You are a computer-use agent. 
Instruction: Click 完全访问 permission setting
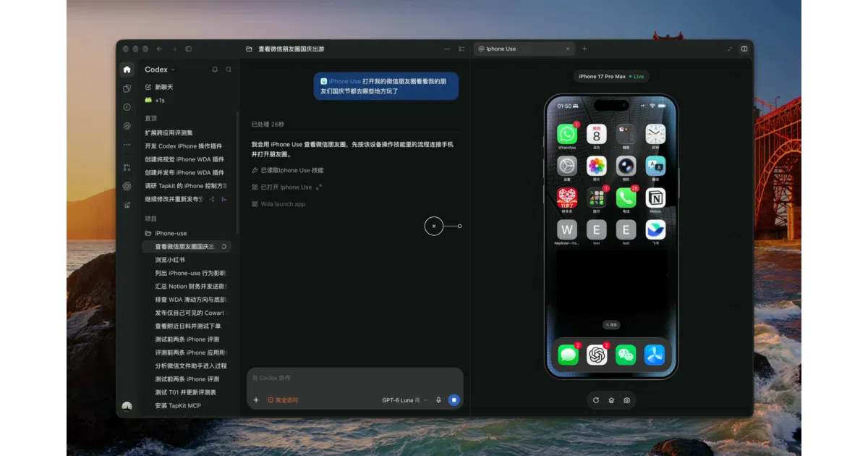tap(283, 400)
